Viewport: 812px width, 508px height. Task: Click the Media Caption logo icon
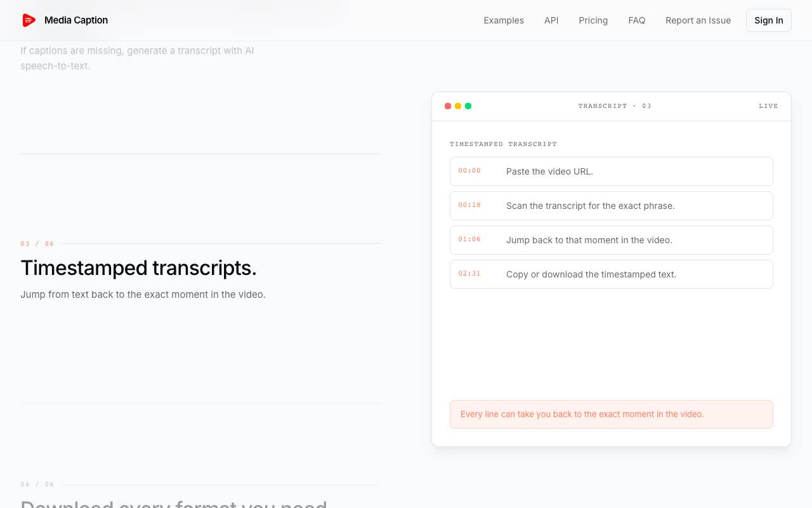pos(29,20)
